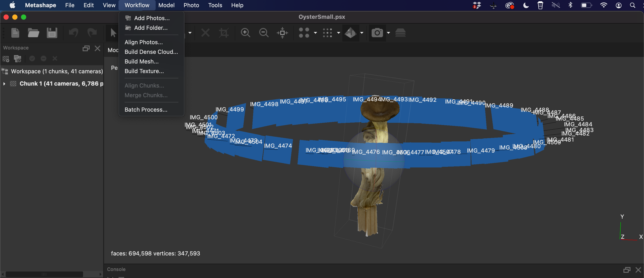Open the Tools menu
This screenshot has width=644, height=278.
click(x=215, y=5)
